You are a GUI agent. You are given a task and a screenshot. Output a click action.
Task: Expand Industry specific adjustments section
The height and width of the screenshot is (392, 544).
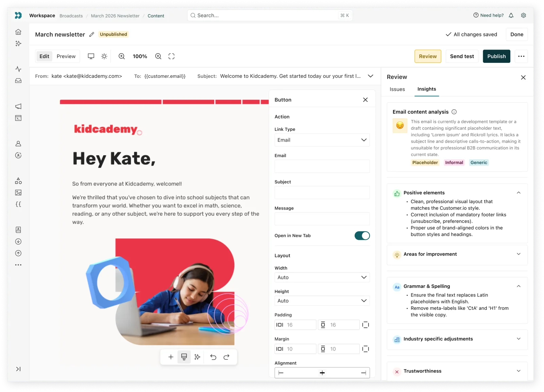(519, 339)
